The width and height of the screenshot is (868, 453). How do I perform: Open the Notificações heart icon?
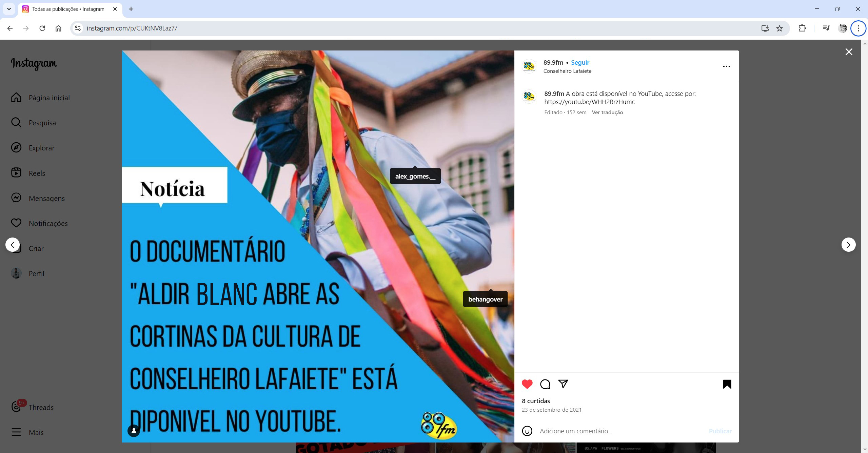point(16,223)
